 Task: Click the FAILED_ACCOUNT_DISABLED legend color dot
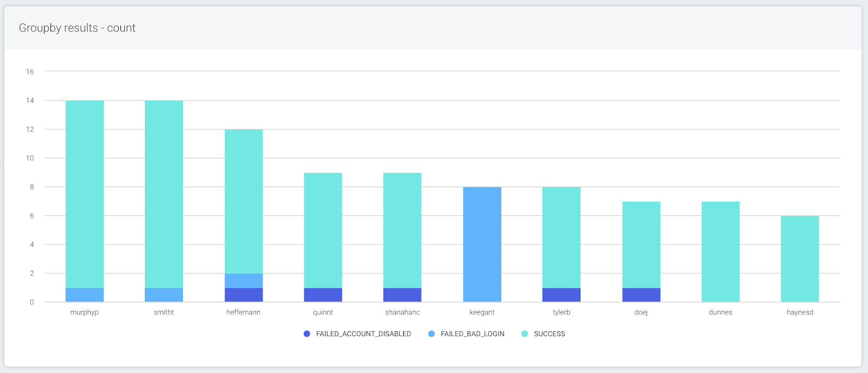click(307, 334)
